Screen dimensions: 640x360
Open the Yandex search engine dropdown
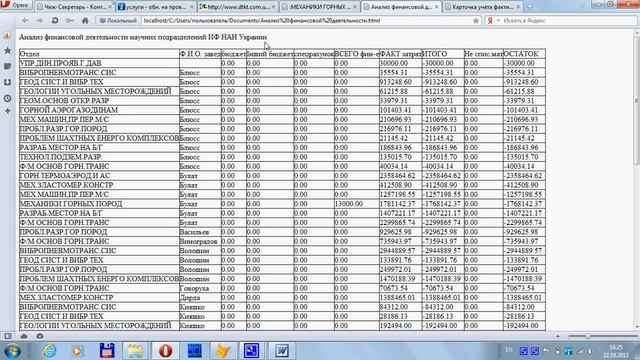(x=498, y=20)
